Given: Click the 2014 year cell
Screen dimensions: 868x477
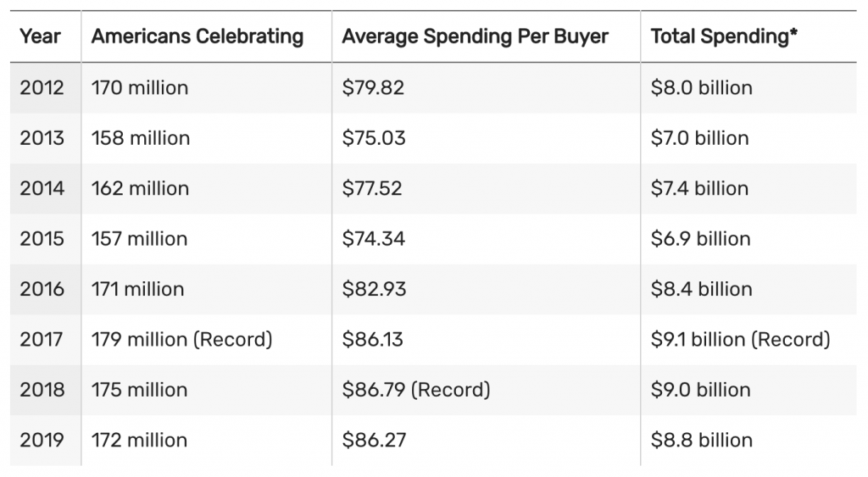Looking at the screenshot, I should 42,188.
